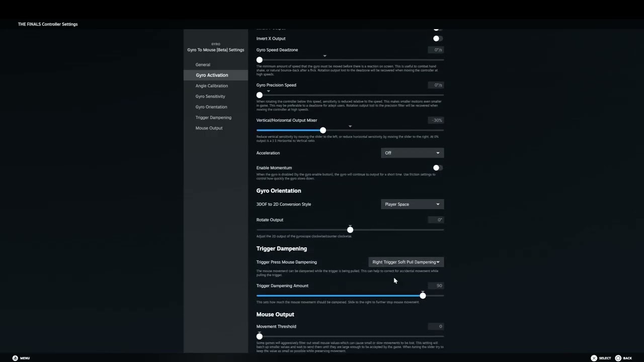Toggle Invert X Output switch
Viewport: 644px width, 362px height.
pos(438,38)
